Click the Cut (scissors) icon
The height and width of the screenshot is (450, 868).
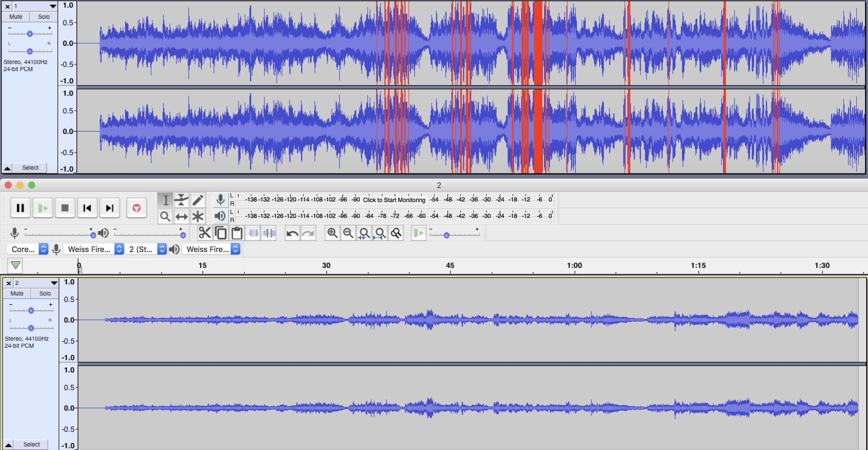[x=205, y=233]
